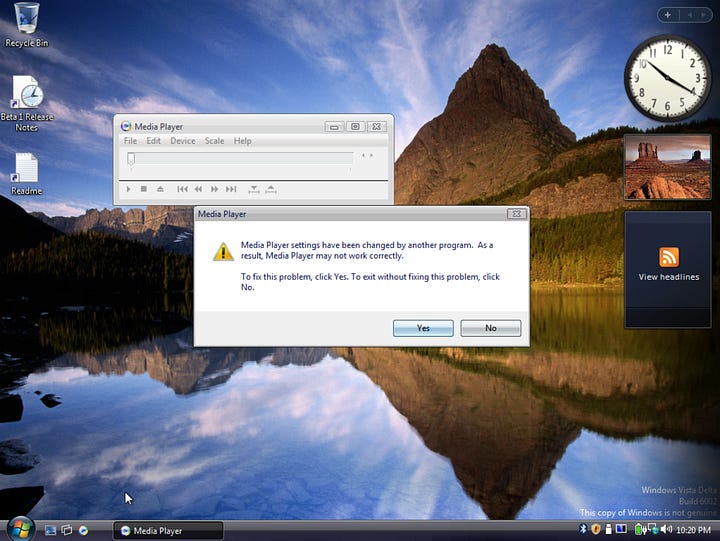Open the Help menu in Media Player

(x=242, y=141)
